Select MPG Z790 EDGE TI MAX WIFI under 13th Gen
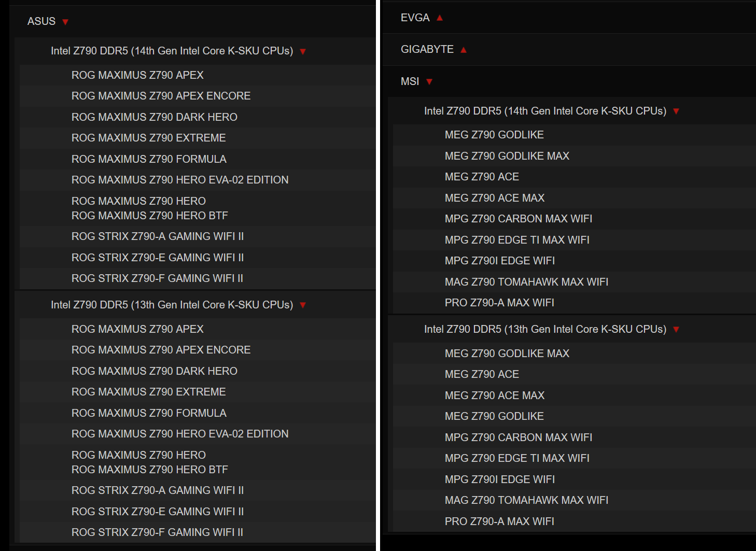The width and height of the screenshot is (756, 551). coord(517,458)
